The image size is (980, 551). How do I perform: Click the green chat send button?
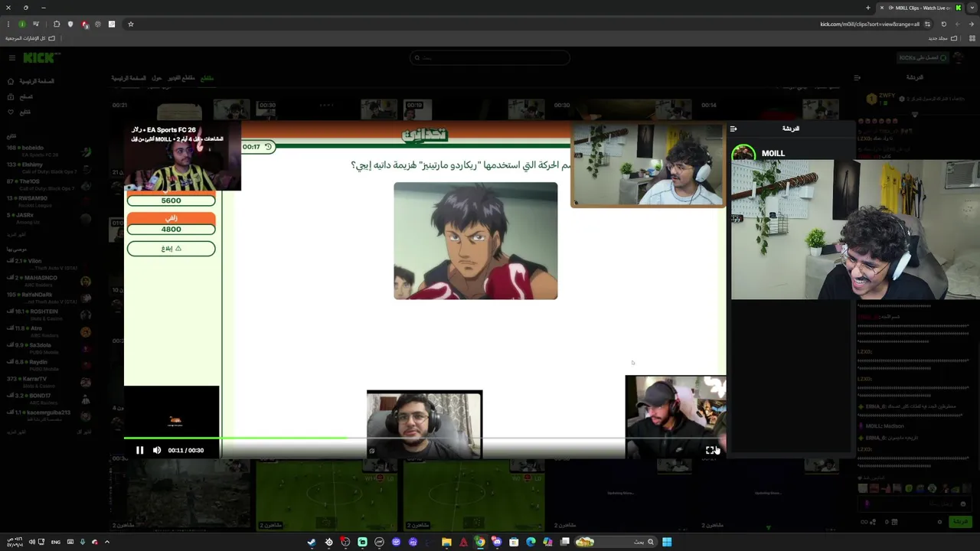point(959,521)
